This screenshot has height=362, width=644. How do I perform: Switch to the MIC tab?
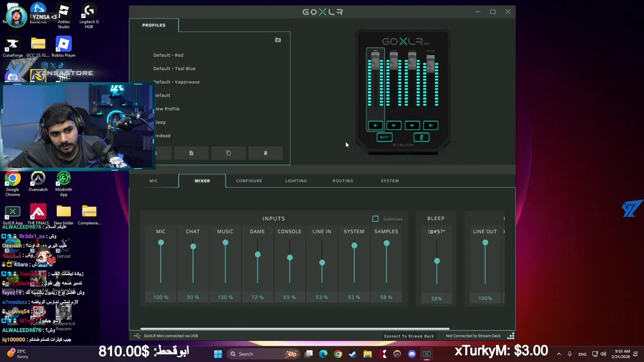pyautogui.click(x=153, y=181)
